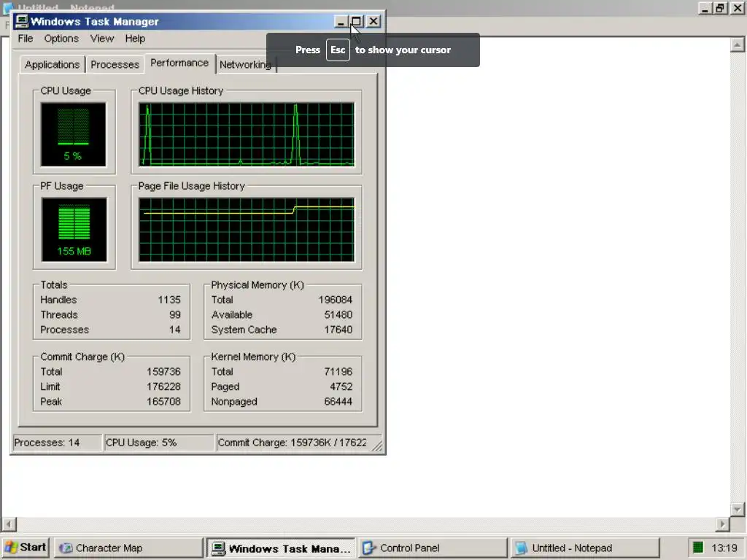Click the System Cache value 17640
The height and width of the screenshot is (560, 747).
[x=338, y=330]
